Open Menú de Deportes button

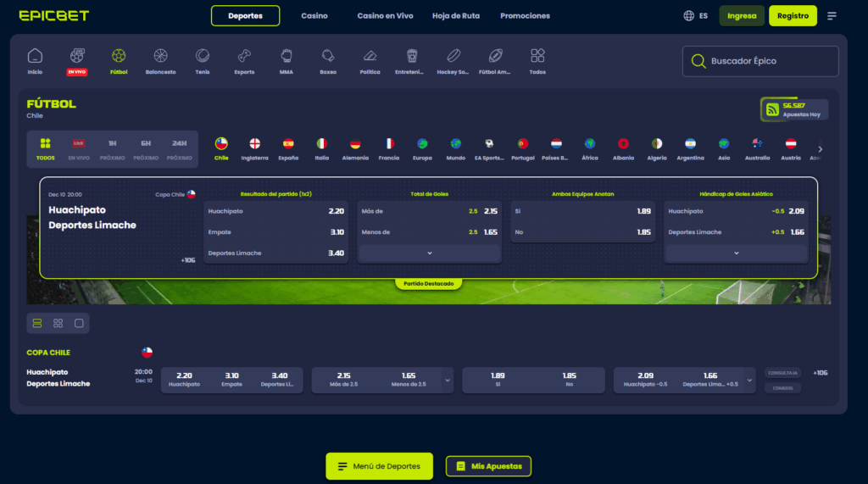[379, 466]
